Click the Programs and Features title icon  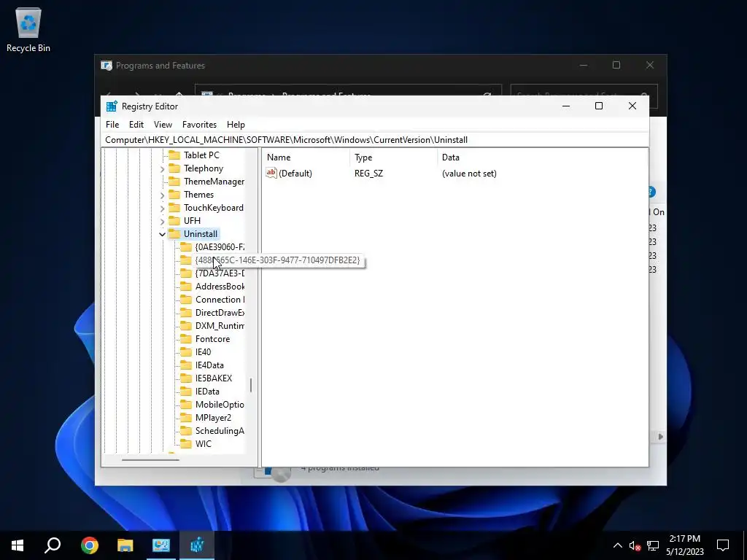tap(107, 66)
